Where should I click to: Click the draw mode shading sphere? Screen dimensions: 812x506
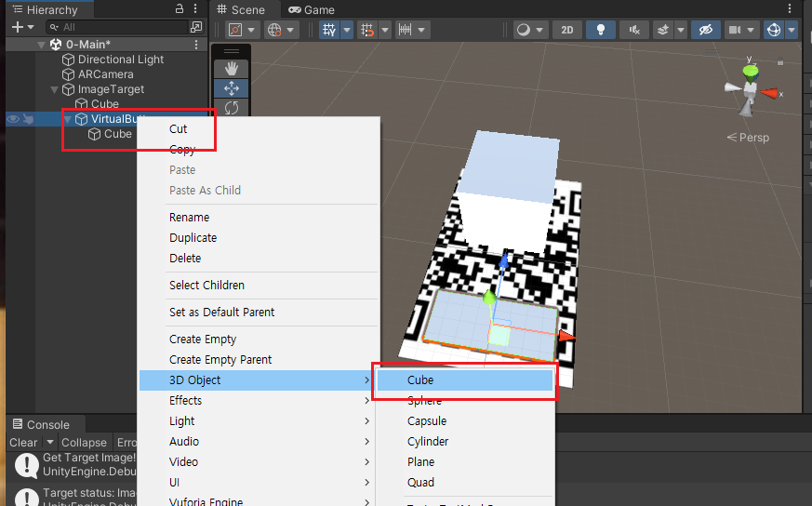tap(524, 30)
